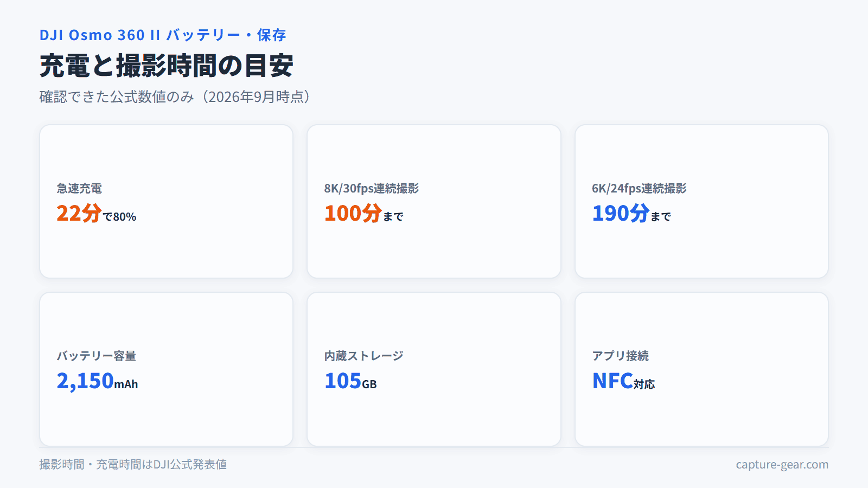Click the '6K/24fps連続撮影' card label
868x488 pixels.
click(639, 188)
